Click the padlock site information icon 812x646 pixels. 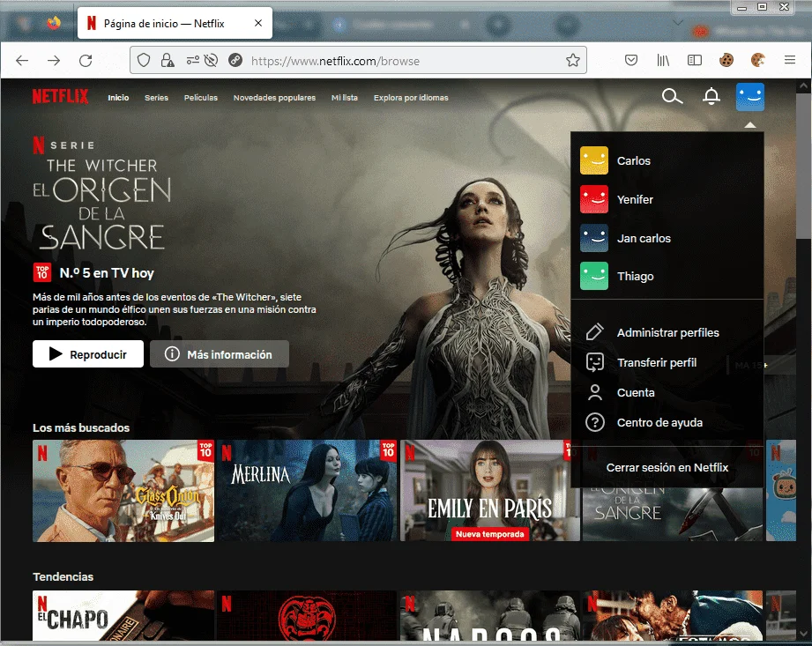click(168, 61)
